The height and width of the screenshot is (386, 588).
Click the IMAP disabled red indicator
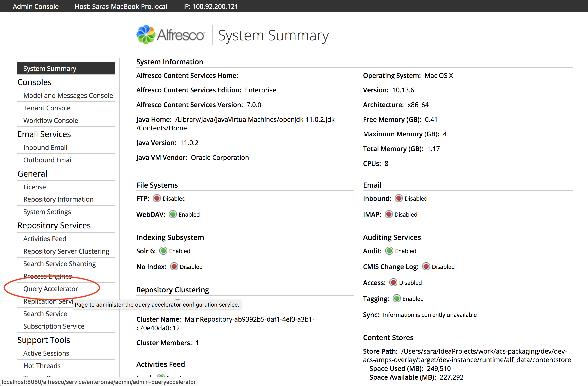(x=389, y=214)
